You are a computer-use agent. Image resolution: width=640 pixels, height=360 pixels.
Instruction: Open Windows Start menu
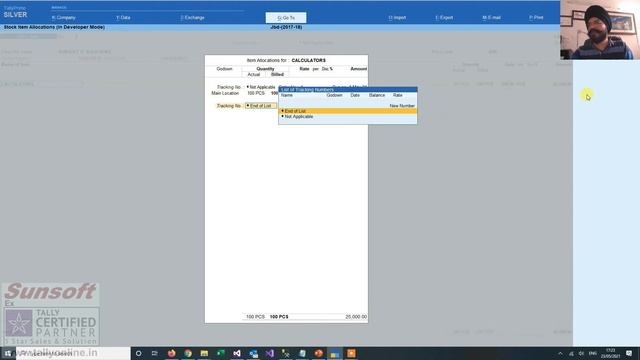[8, 353]
